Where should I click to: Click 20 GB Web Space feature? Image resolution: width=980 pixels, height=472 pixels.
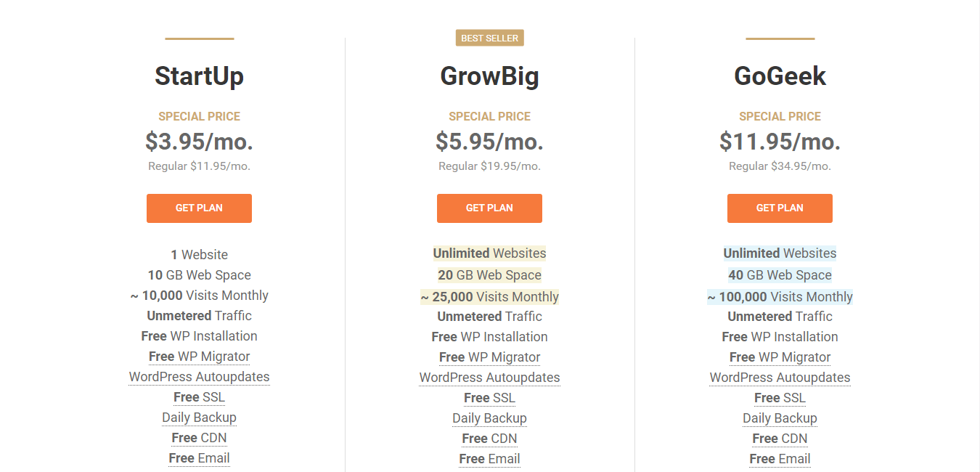[x=489, y=275]
